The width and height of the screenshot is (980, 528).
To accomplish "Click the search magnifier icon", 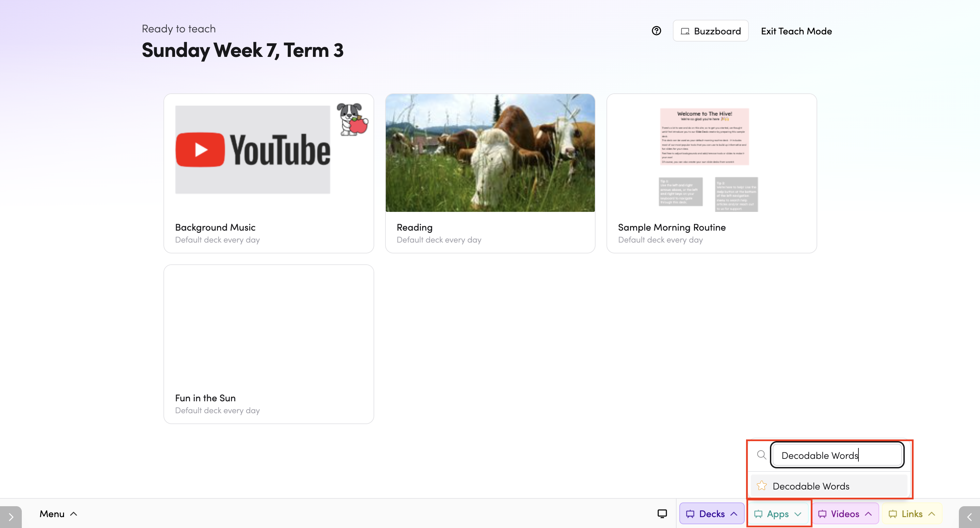I will click(761, 455).
